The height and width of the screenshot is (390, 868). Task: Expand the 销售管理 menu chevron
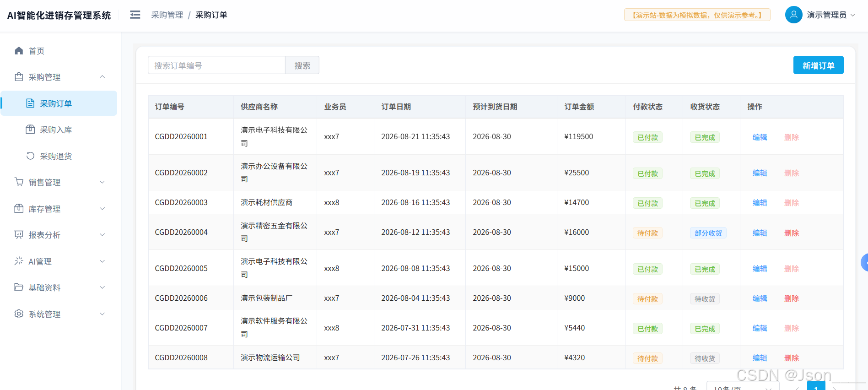click(x=102, y=182)
